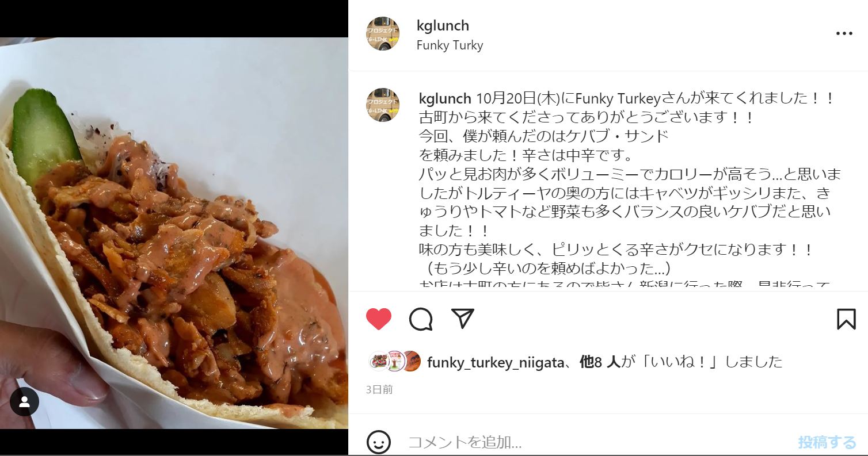Open more options three-dot menu
This screenshot has height=456, width=868.
(844, 34)
